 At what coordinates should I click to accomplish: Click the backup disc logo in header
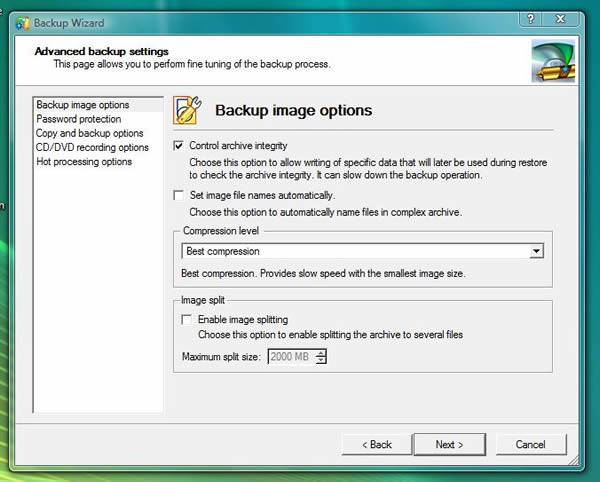[x=553, y=61]
